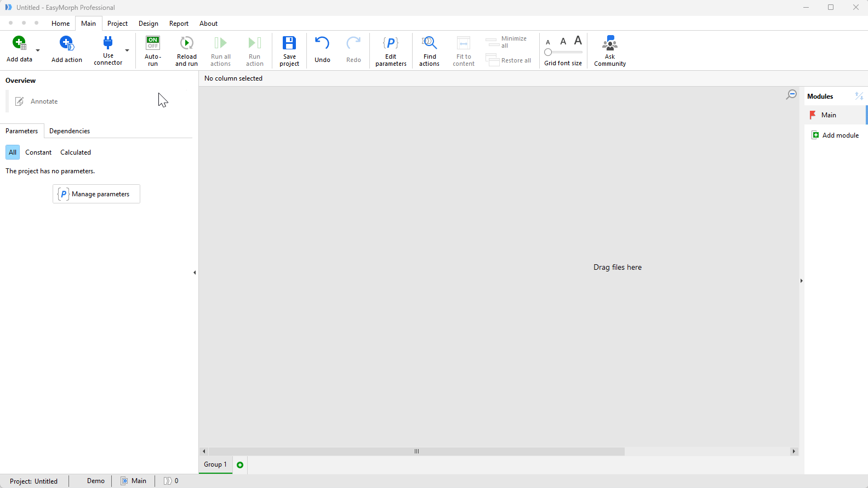This screenshot has height=488, width=868.
Task: Choose the smallest grid font size A
Action: [548, 42]
